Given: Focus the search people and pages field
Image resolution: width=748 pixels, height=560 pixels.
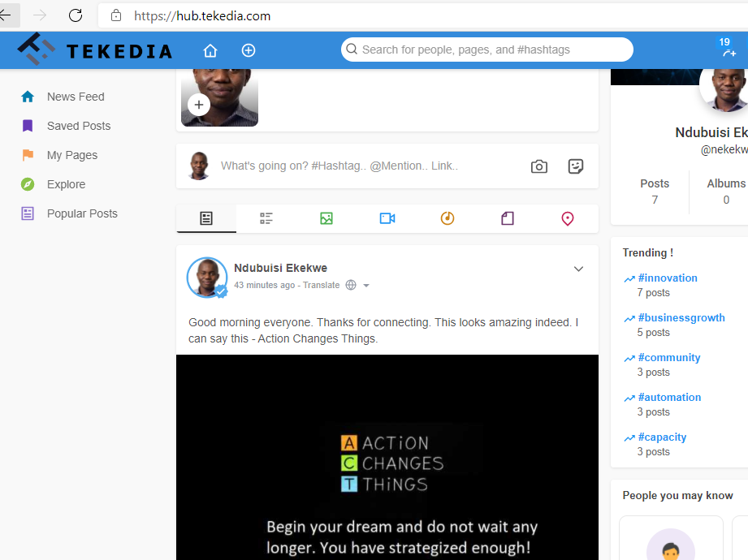Looking at the screenshot, I should tap(487, 50).
